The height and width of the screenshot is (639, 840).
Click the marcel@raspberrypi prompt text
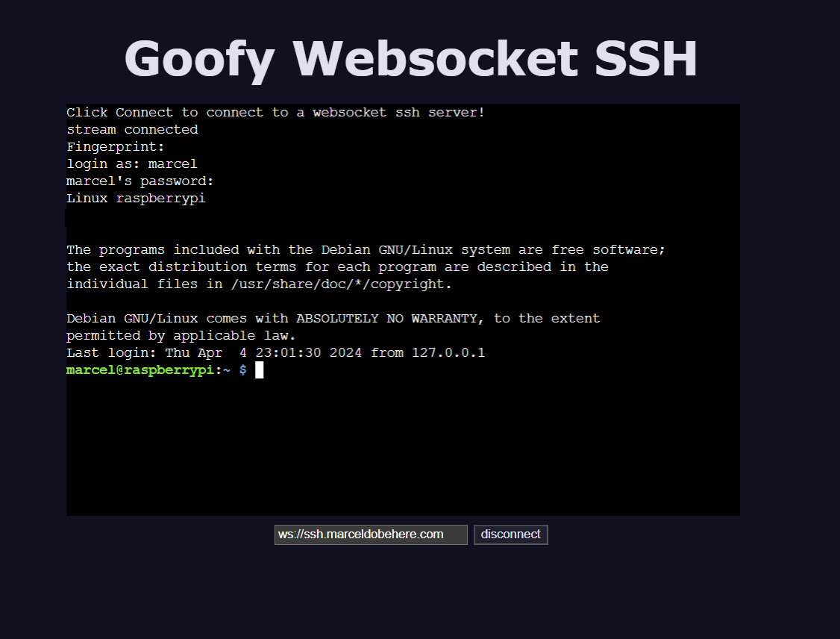tap(140, 370)
